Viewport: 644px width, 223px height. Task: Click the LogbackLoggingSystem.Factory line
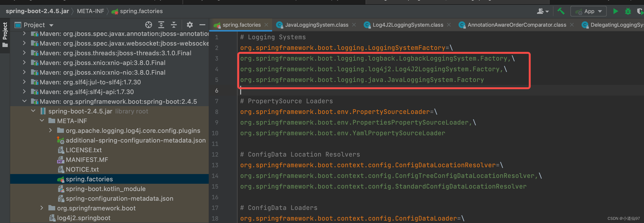point(377,59)
